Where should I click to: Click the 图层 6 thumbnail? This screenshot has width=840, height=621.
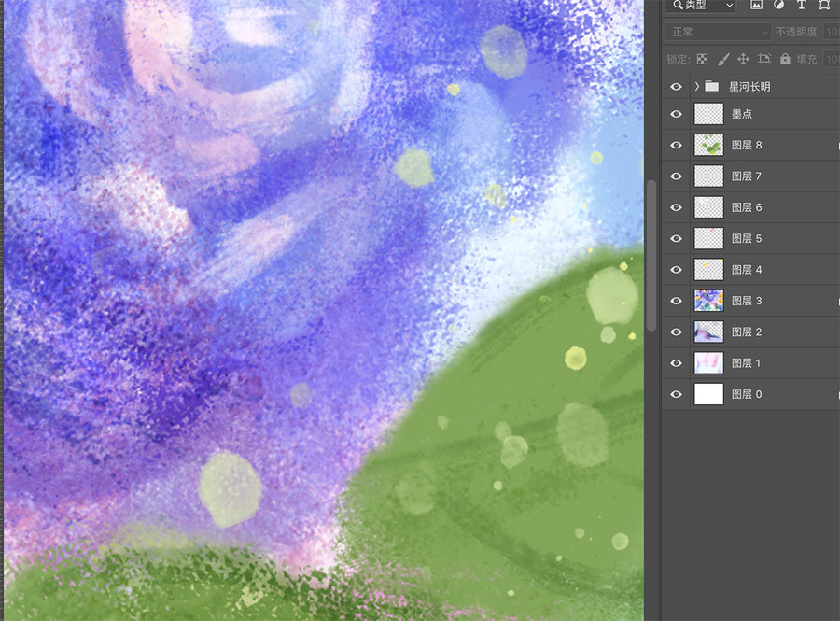(x=708, y=207)
